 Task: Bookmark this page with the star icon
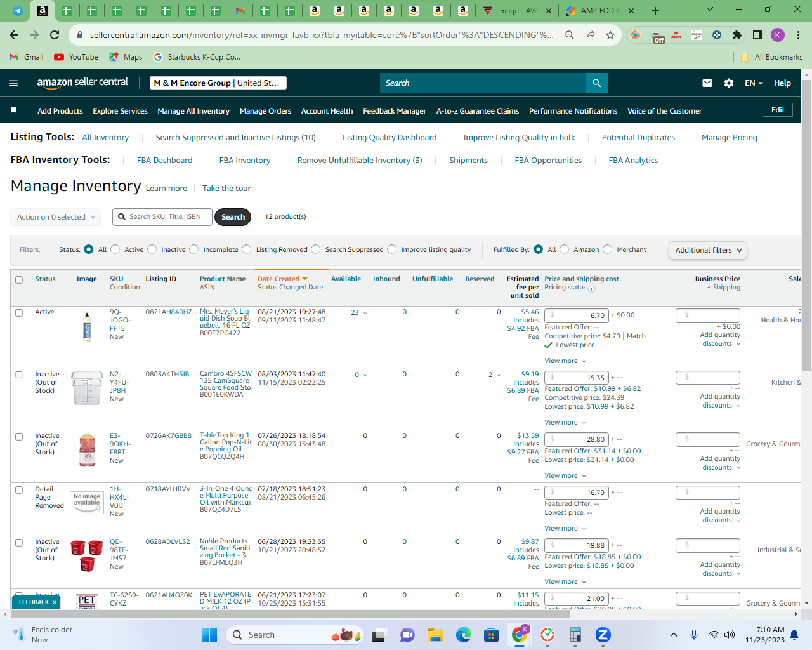coord(610,35)
